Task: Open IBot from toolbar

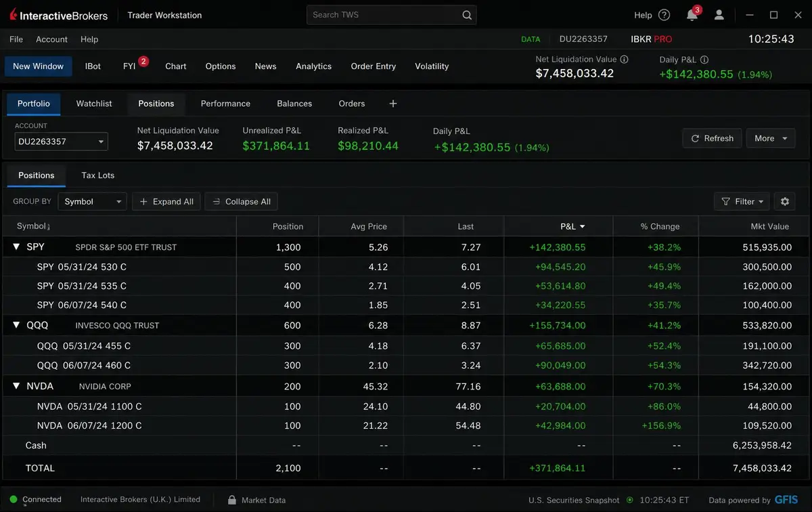Action: pyautogui.click(x=93, y=66)
